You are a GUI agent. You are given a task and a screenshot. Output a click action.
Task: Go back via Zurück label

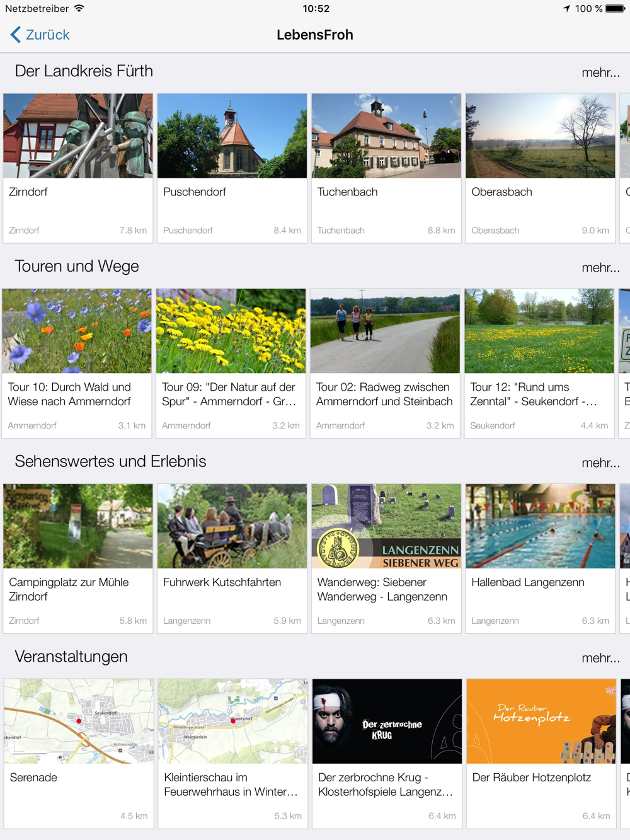(47, 35)
